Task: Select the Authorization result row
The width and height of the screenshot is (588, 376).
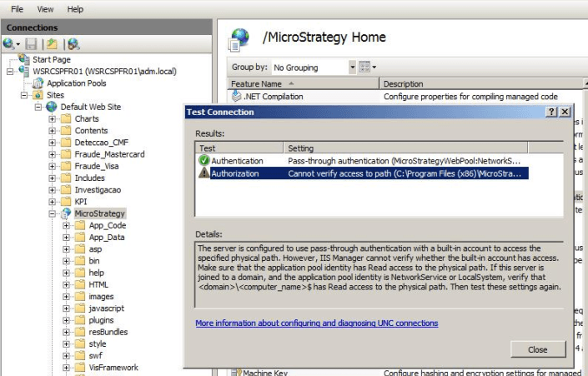Action: (362, 173)
